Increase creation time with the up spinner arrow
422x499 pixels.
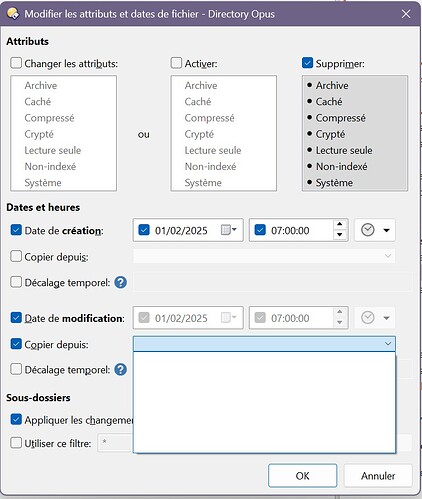(340, 224)
